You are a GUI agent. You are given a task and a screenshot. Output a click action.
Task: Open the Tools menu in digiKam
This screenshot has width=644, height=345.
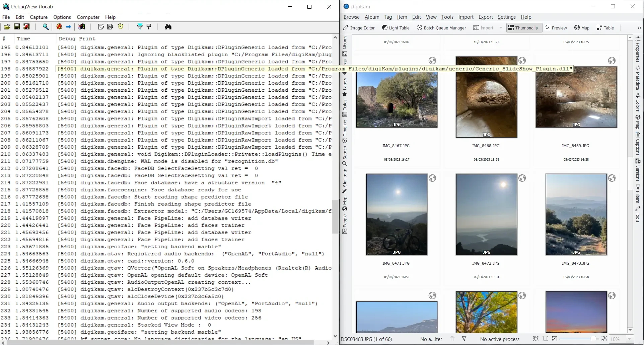pyautogui.click(x=447, y=17)
